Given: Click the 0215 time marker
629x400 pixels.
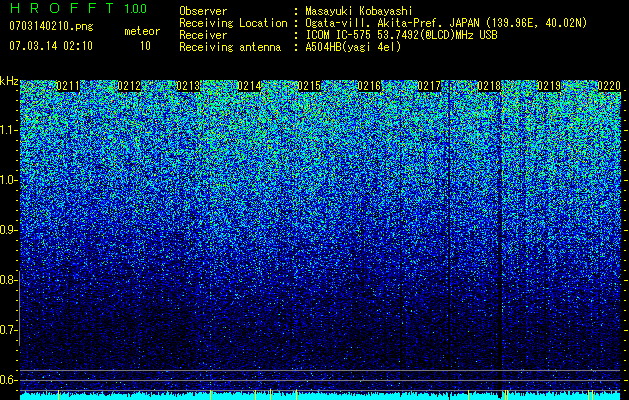Looking at the screenshot, I should pos(309,86).
